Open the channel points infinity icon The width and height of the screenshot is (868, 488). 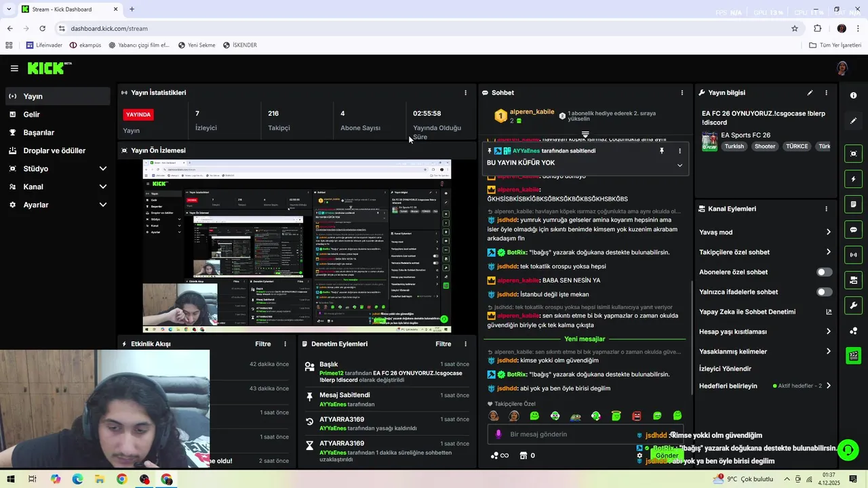coord(500,455)
